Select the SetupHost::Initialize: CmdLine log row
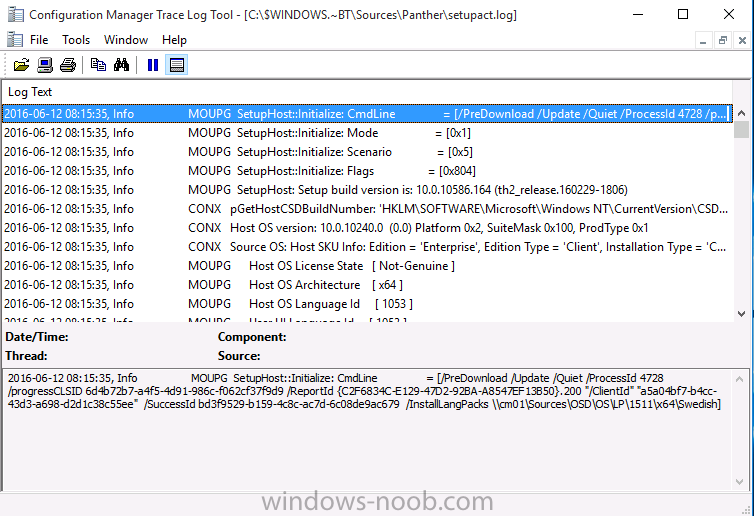 pos(367,114)
